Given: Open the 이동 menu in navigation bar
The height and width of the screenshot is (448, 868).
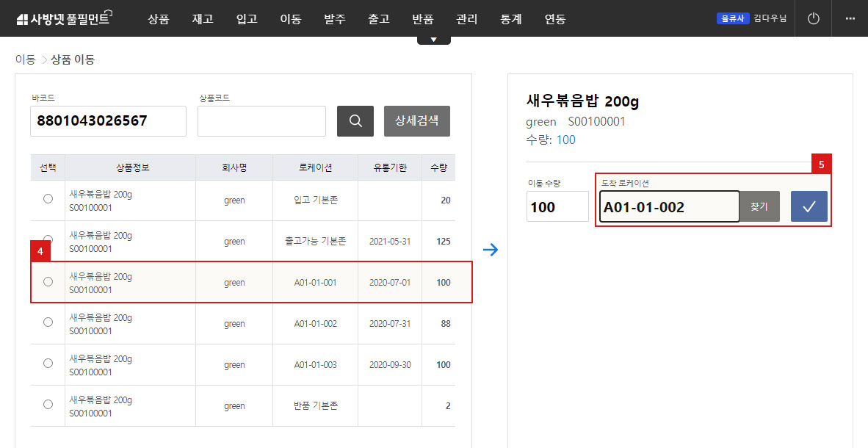Looking at the screenshot, I should (x=291, y=19).
